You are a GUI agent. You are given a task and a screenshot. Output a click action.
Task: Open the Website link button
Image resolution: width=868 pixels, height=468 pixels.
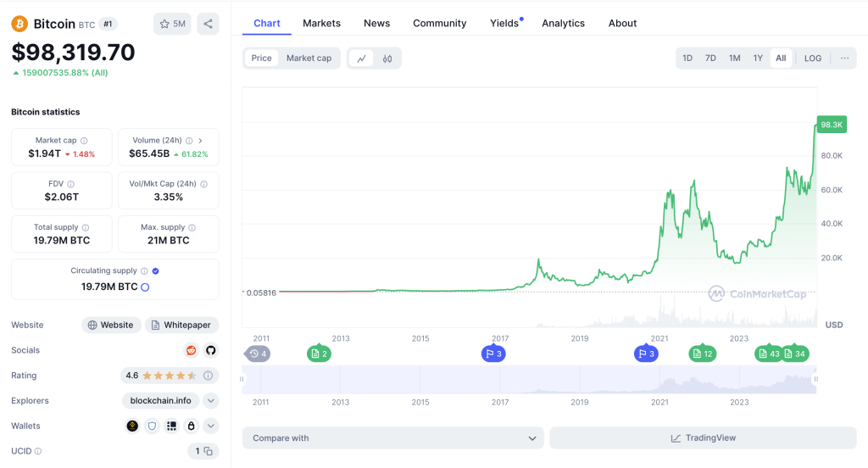coord(111,325)
